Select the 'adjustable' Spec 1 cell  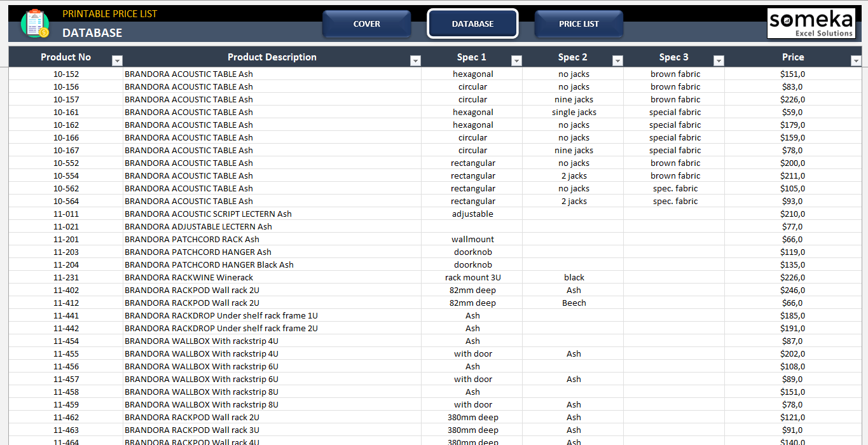(472, 214)
